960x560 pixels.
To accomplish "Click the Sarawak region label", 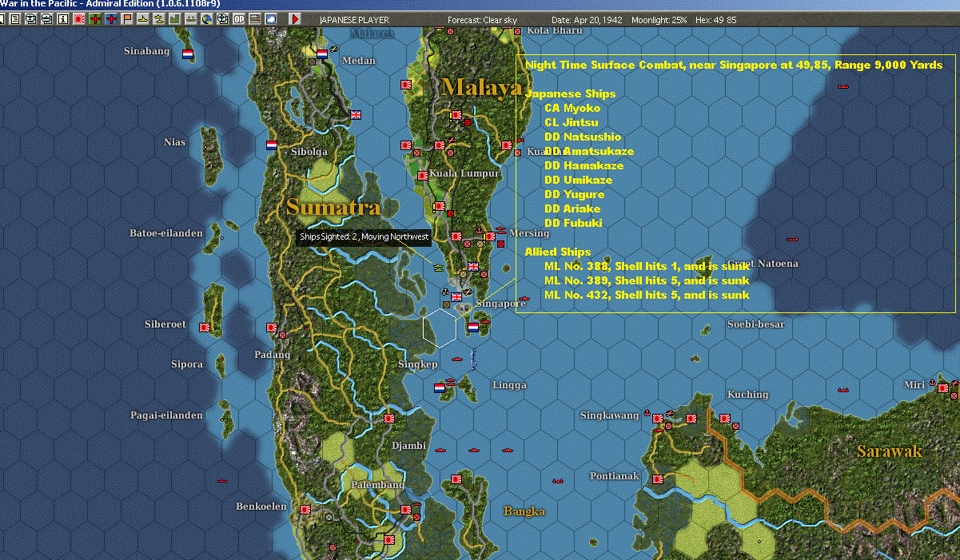I will tap(890, 451).
